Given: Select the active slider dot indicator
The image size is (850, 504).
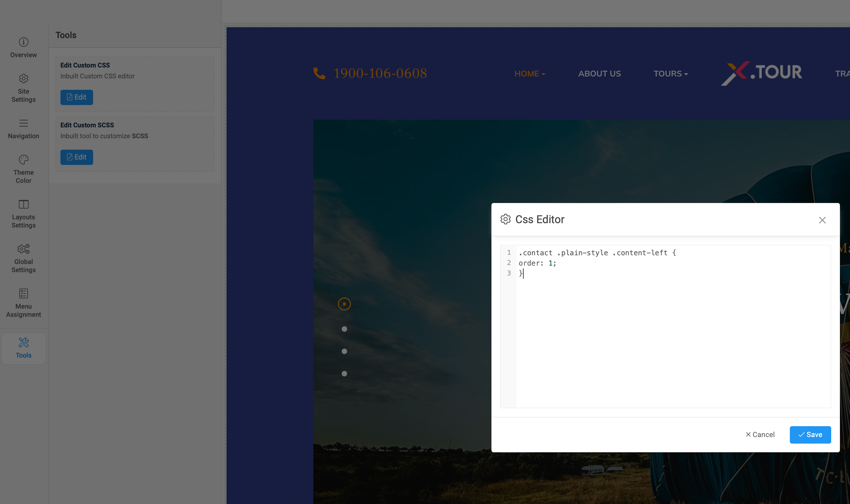Looking at the screenshot, I should (344, 304).
